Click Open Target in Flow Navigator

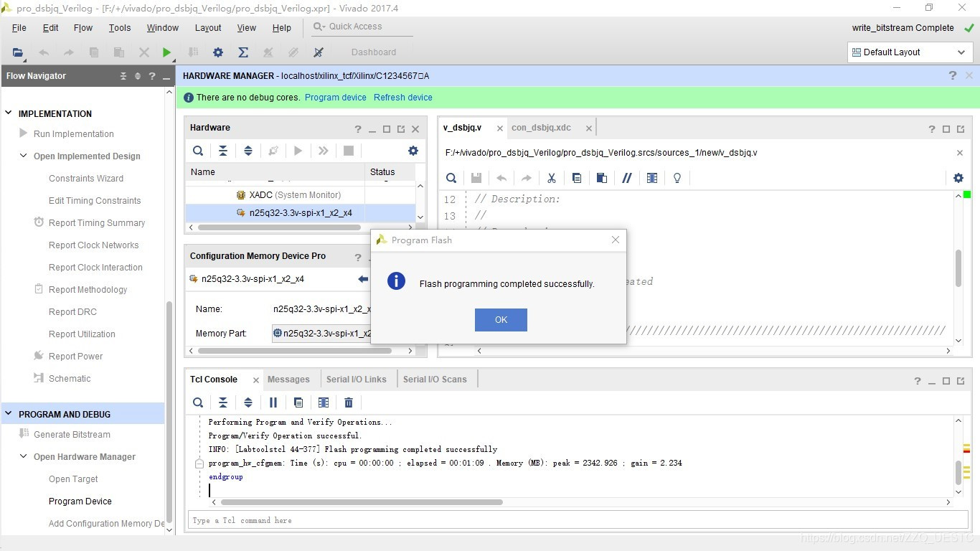(73, 479)
